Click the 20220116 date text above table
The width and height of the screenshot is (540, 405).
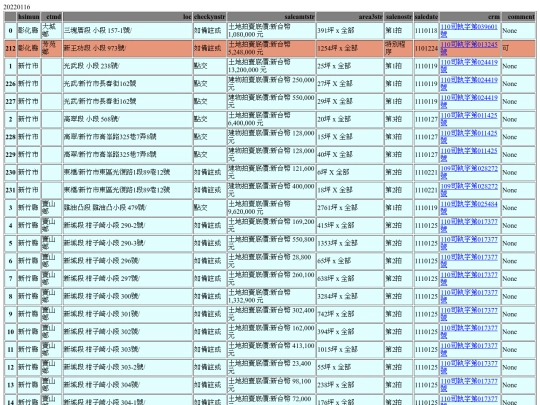click(x=17, y=7)
